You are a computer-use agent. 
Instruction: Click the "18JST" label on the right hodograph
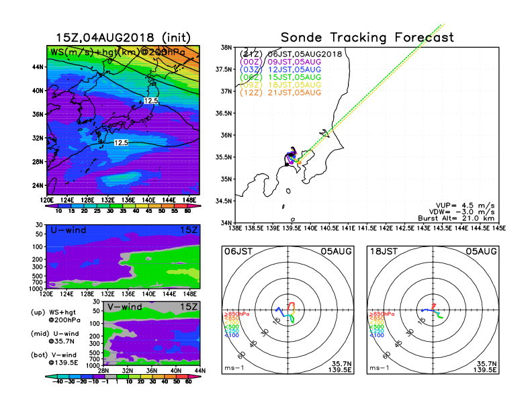tap(384, 251)
